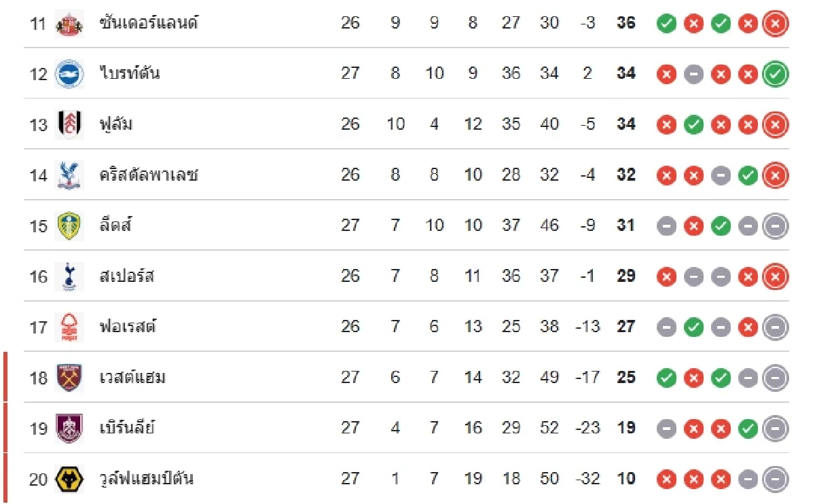The width and height of the screenshot is (815, 504).
Task: Click the Crystal Palace club crest
Action: point(69,175)
